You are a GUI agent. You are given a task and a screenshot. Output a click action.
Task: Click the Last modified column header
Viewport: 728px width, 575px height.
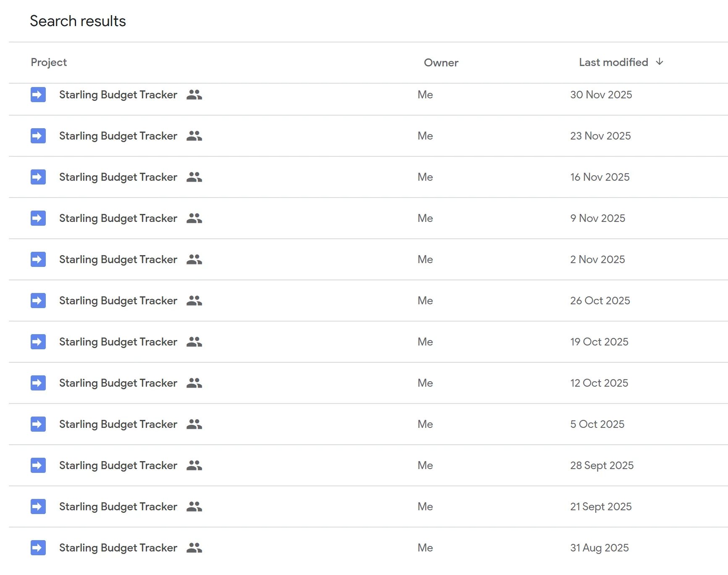[613, 62]
